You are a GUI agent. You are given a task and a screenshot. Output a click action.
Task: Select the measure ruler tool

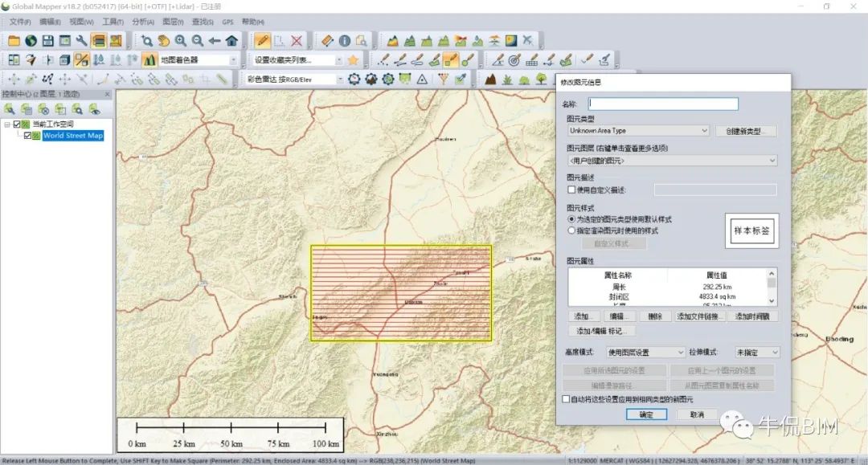(327, 40)
